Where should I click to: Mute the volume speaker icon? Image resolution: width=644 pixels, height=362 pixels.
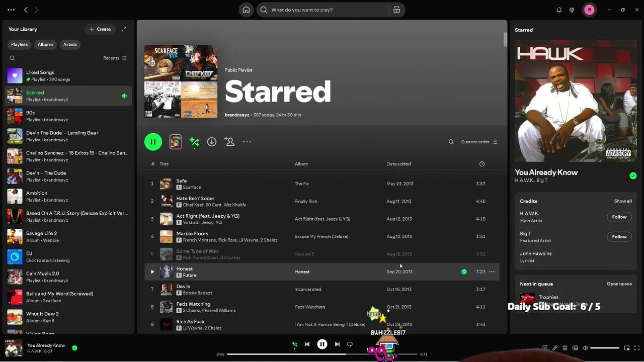tap(585, 348)
